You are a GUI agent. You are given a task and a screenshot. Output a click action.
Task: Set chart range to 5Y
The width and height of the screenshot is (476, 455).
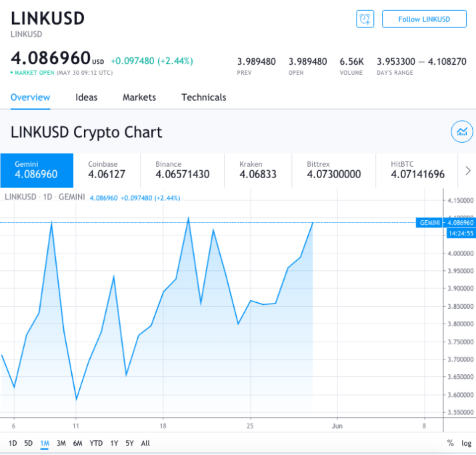pyautogui.click(x=129, y=443)
